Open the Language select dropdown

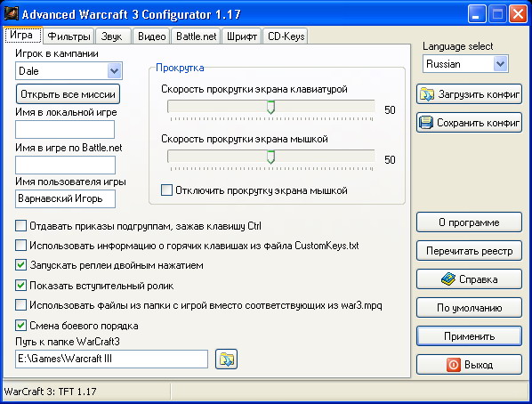tap(501, 64)
